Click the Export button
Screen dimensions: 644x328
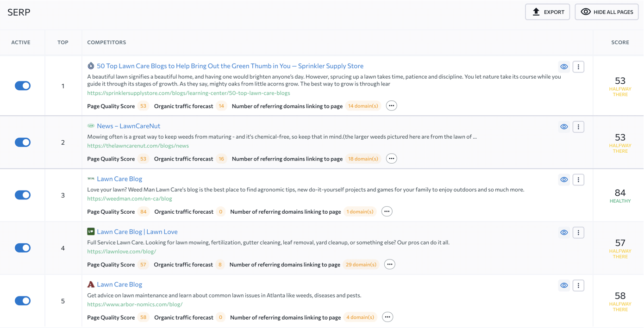[x=547, y=12]
